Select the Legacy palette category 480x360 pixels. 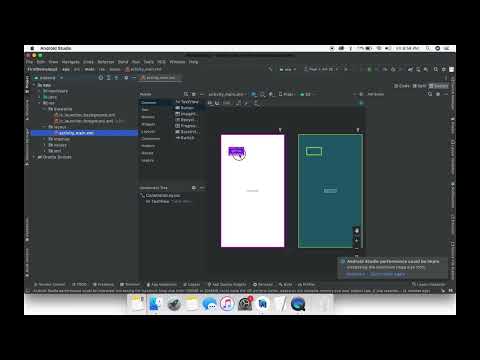(x=147, y=161)
